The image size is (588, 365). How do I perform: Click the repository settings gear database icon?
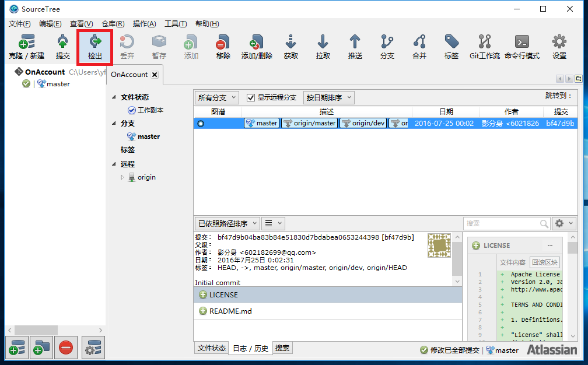93,348
